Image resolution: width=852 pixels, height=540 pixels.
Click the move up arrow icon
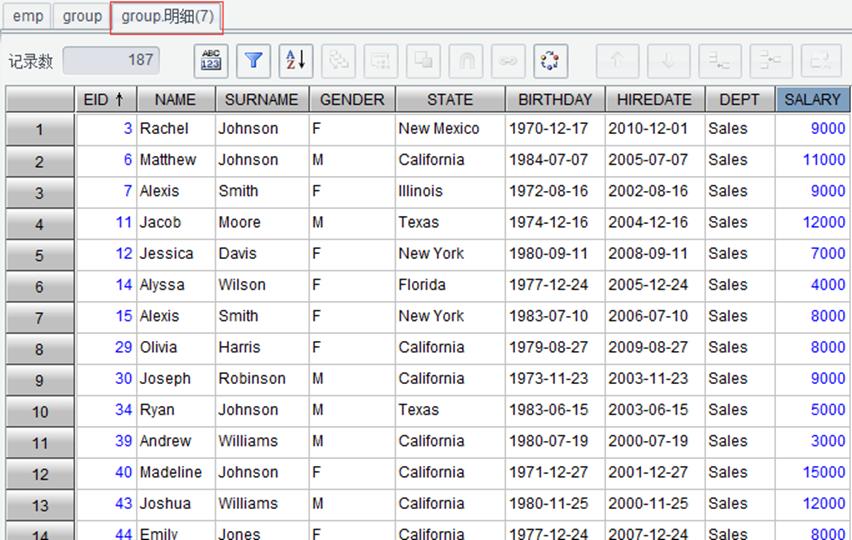click(617, 60)
